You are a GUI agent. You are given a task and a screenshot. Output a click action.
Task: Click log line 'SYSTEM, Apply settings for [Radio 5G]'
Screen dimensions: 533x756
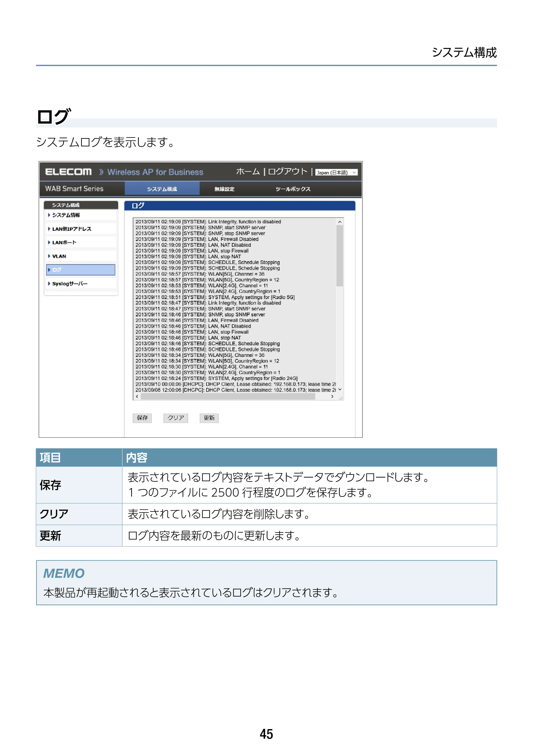[x=215, y=297]
